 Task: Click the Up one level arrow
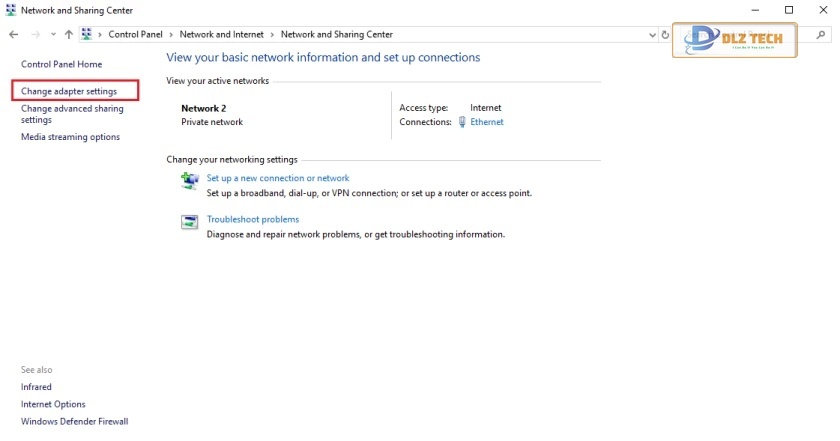tap(68, 34)
